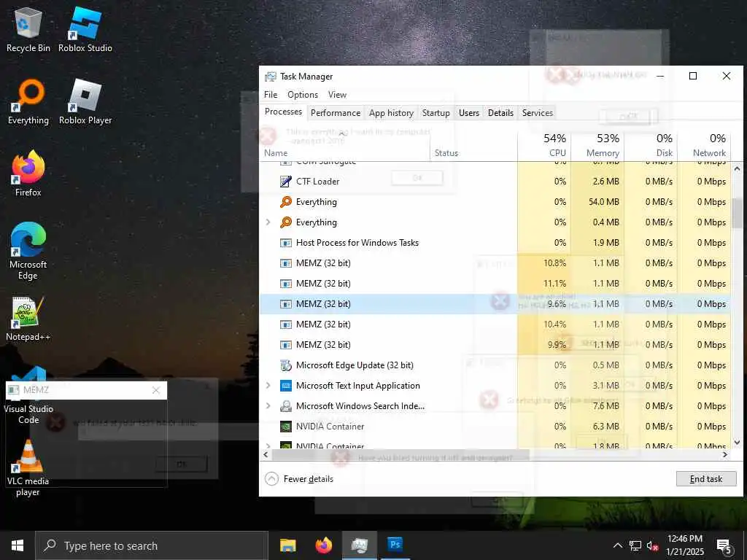The height and width of the screenshot is (560, 747).
Task: Click the Task Manager title bar icon
Action: coord(271,77)
